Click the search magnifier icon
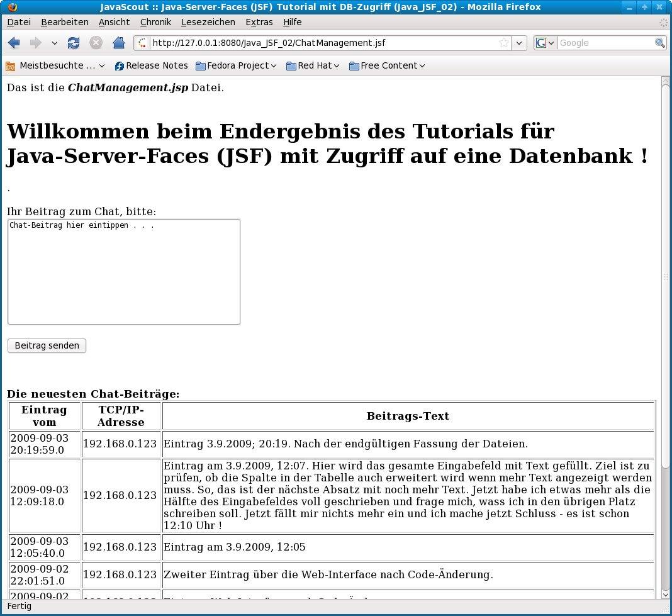This screenshot has height=616, width=672. [660, 43]
